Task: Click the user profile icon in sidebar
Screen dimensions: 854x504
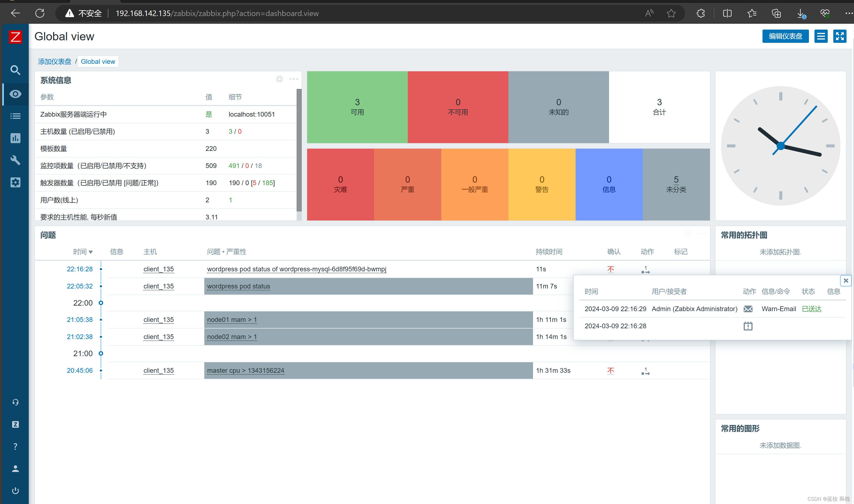Action: [x=15, y=469]
